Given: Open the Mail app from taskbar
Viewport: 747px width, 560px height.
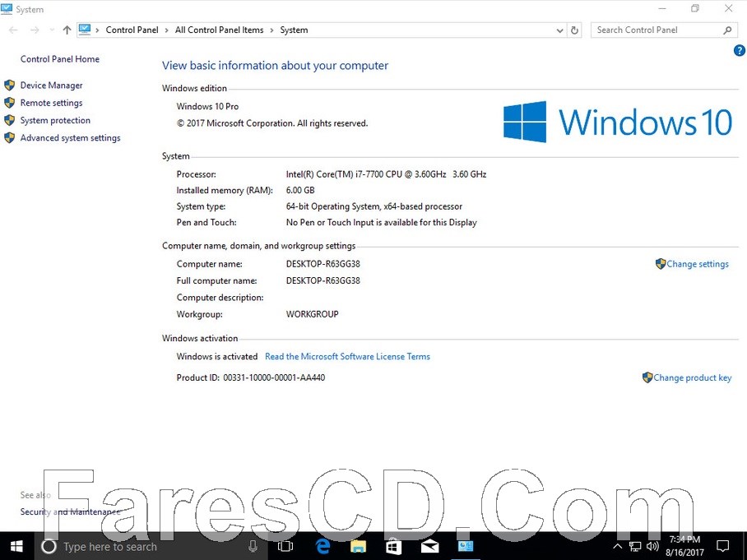Looking at the screenshot, I should pos(429,546).
